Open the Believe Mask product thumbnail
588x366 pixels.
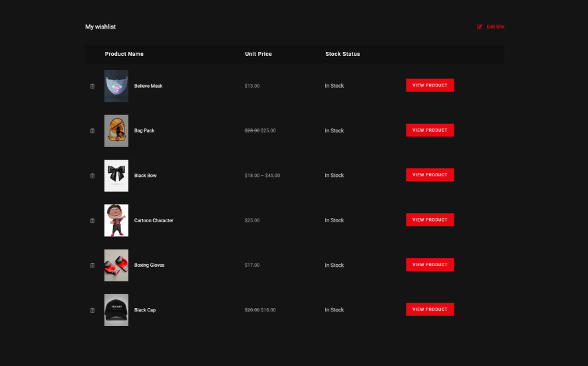[116, 86]
